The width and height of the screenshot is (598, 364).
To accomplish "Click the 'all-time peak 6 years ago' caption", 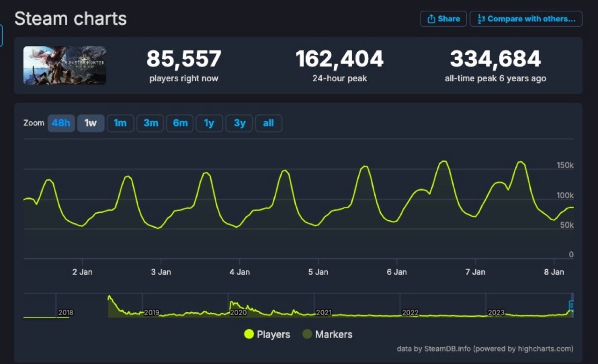I will click(495, 78).
